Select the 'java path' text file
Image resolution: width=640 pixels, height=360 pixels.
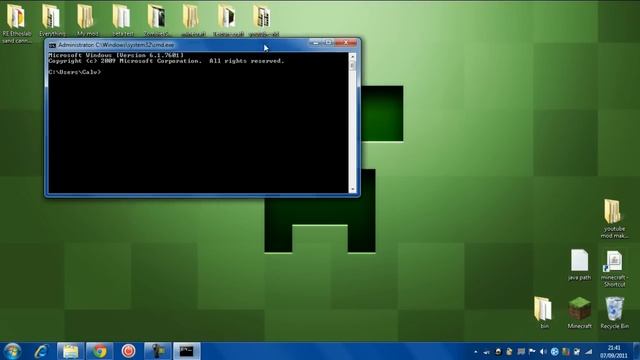click(x=579, y=264)
